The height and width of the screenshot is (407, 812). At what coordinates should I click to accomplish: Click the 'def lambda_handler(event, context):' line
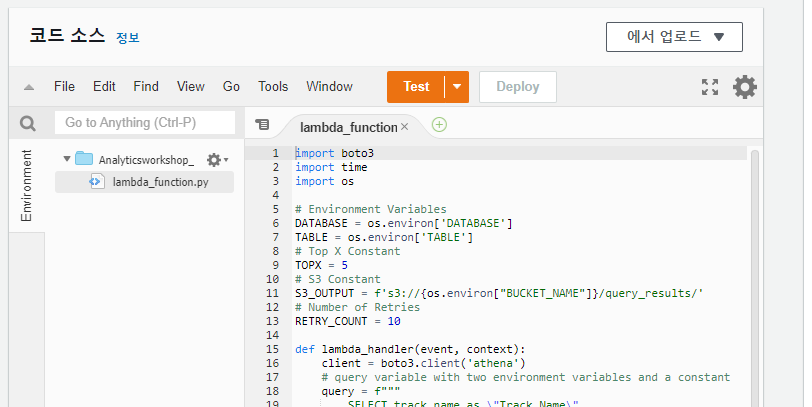point(410,349)
